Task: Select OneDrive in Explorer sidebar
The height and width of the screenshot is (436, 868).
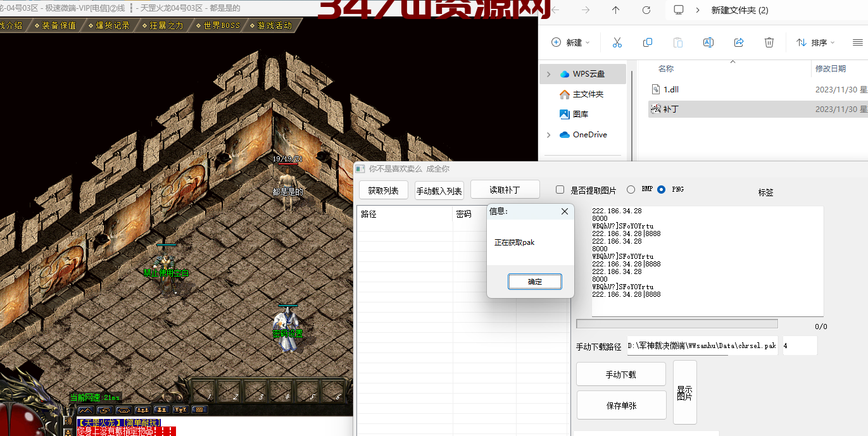Action: click(x=582, y=135)
